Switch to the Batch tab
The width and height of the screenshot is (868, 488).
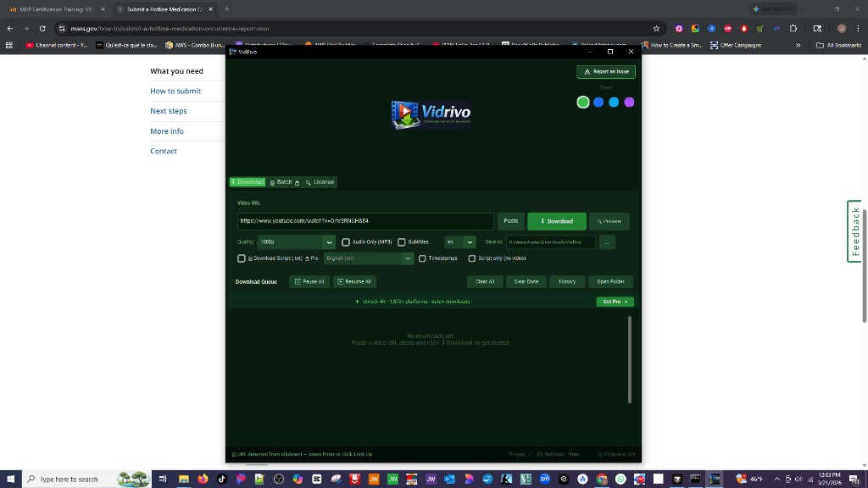coord(285,182)
